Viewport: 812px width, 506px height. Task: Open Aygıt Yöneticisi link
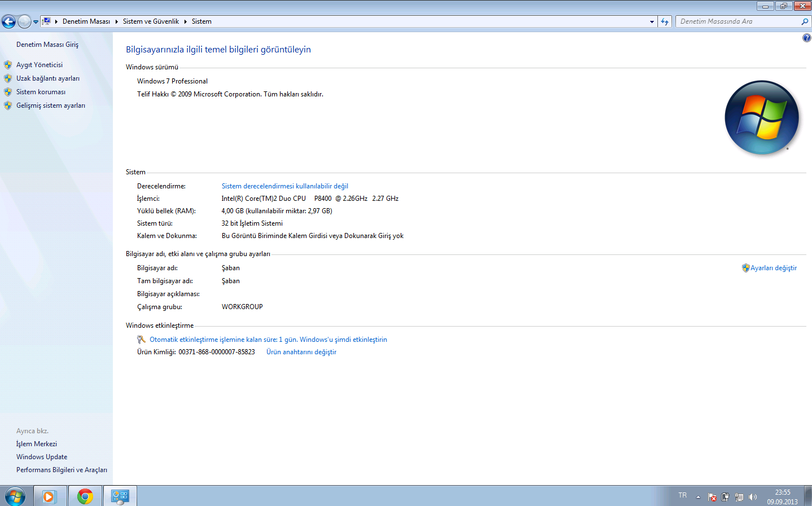pyautogui.click(x=39, y=65)
